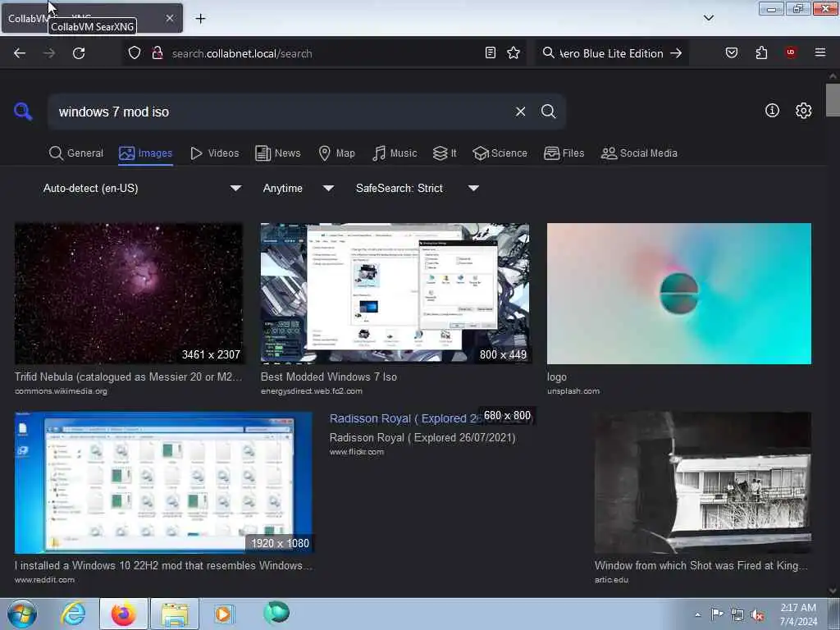Expand the SafeSearch Strict dropdown
The width and height of the screenshot is (840, 630).
[418, 188]
